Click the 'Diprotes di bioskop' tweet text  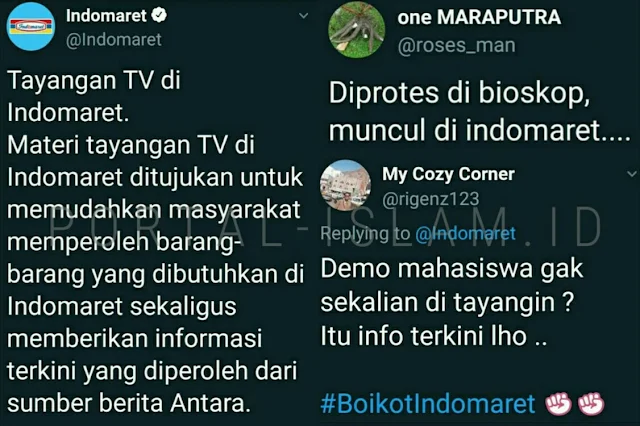(480, 111)
